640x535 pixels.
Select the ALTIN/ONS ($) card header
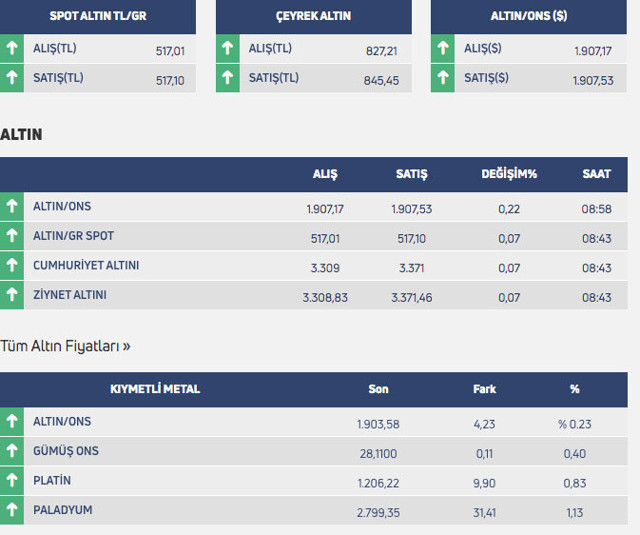coord(528,16)
